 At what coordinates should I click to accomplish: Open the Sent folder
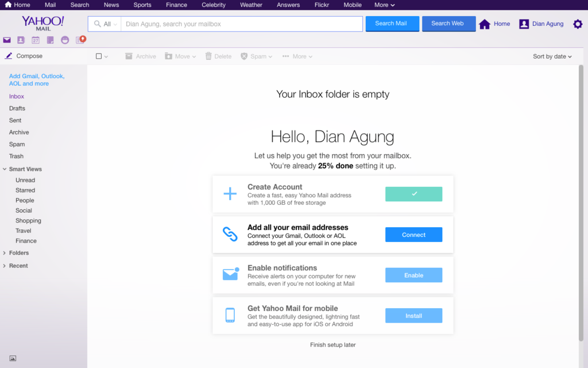pyautogui.click(x=15, y=120)
